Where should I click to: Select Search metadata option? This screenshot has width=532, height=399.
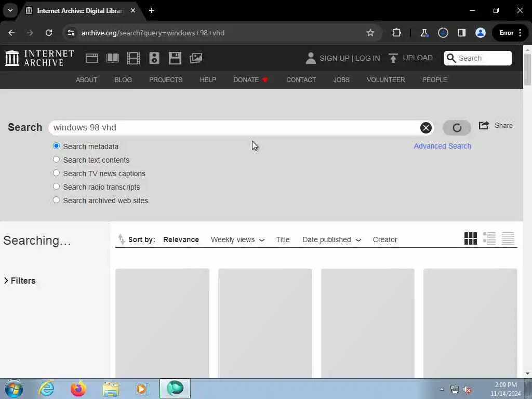point(56,146)
